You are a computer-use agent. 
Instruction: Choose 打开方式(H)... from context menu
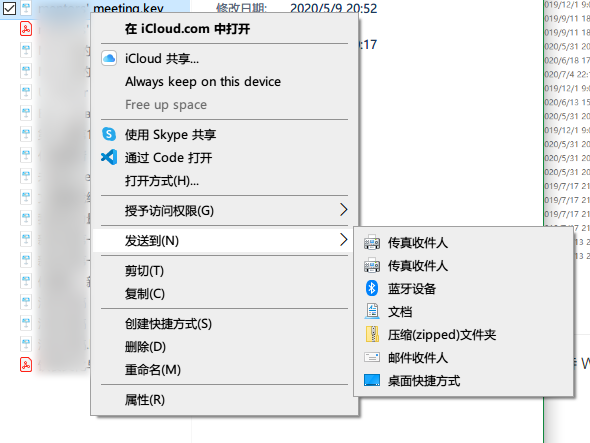tap(162, 181)
